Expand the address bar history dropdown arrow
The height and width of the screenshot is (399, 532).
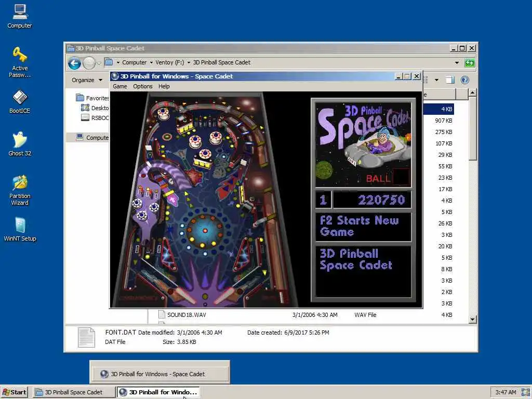[x=457, y=63]
